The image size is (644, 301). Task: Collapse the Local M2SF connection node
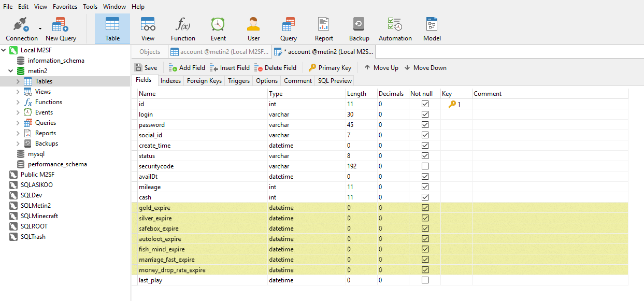[4, 50]
